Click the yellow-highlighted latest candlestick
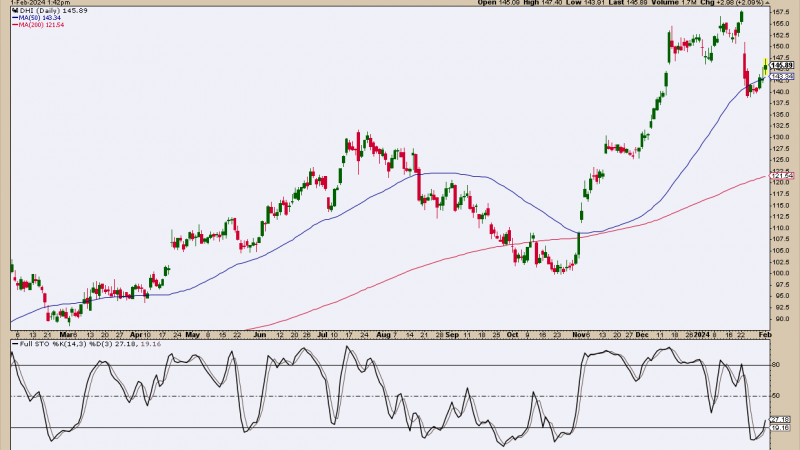The image size is (800, 450). pyautogui.click(x=765, y=66)
